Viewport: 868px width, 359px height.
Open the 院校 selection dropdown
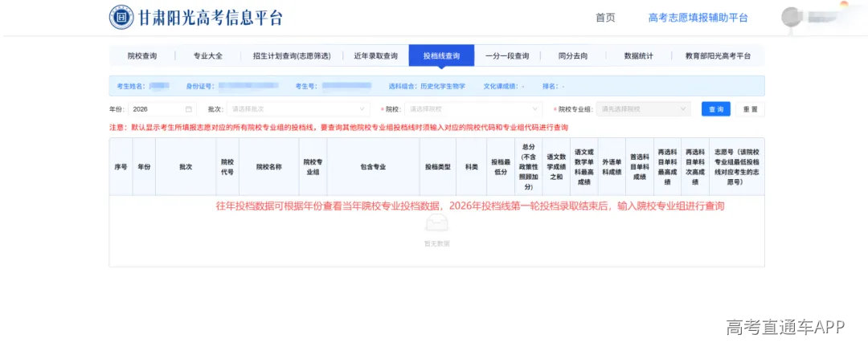473,109
